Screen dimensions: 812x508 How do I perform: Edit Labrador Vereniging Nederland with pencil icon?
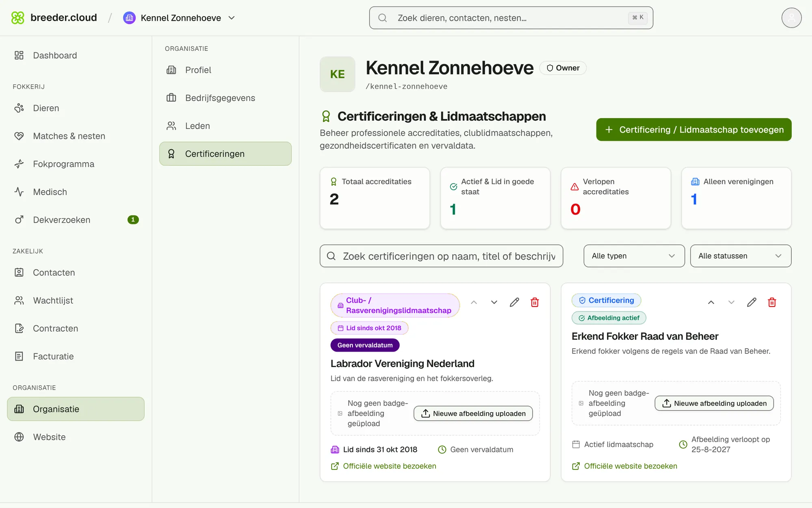click(x=514, y=302)
